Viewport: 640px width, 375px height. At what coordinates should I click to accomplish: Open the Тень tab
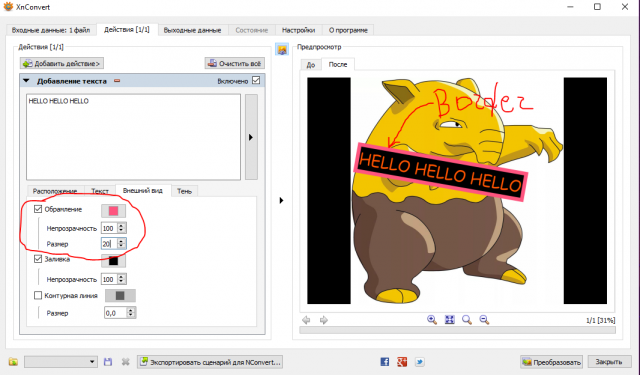coord(184,191)
